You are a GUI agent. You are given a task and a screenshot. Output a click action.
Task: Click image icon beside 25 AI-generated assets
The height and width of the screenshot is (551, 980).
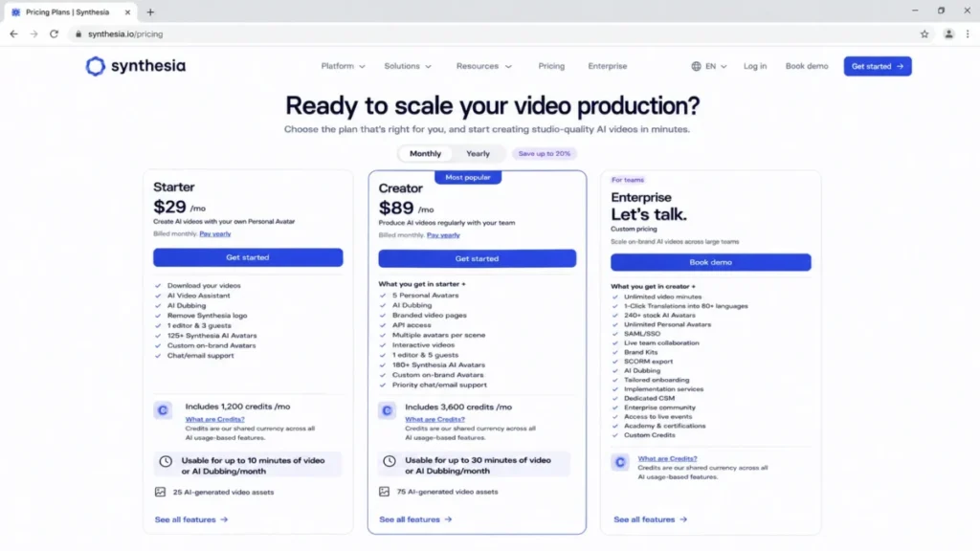(x=160, y=492)
